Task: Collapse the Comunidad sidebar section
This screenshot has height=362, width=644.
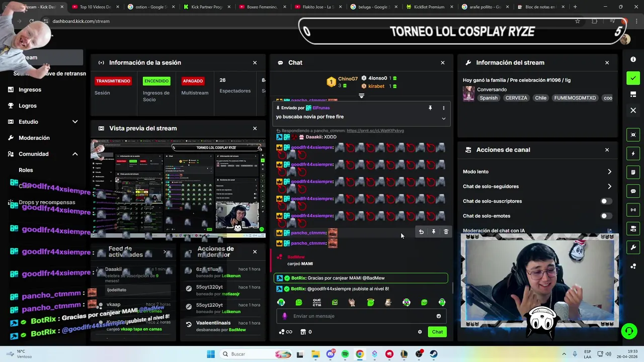Action: point(75,154)
